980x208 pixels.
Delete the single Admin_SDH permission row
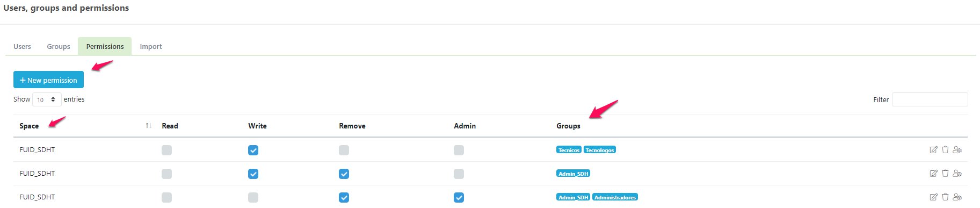pos(945,174)
